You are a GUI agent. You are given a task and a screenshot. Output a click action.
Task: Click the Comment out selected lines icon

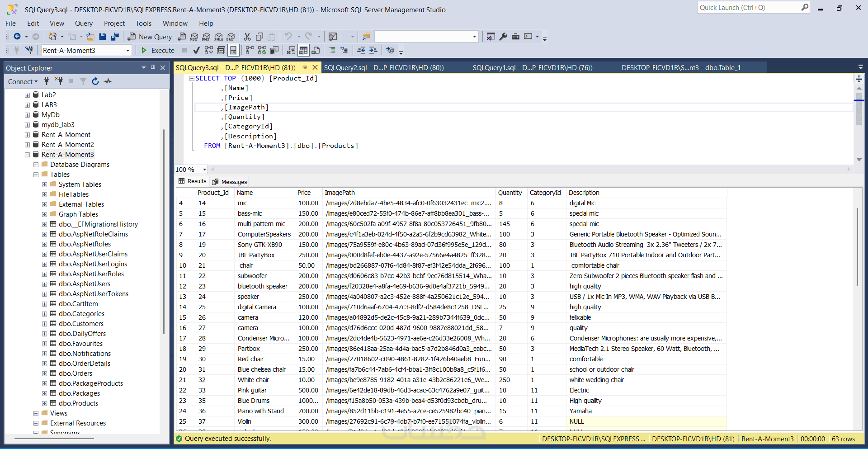click(332, 50)
